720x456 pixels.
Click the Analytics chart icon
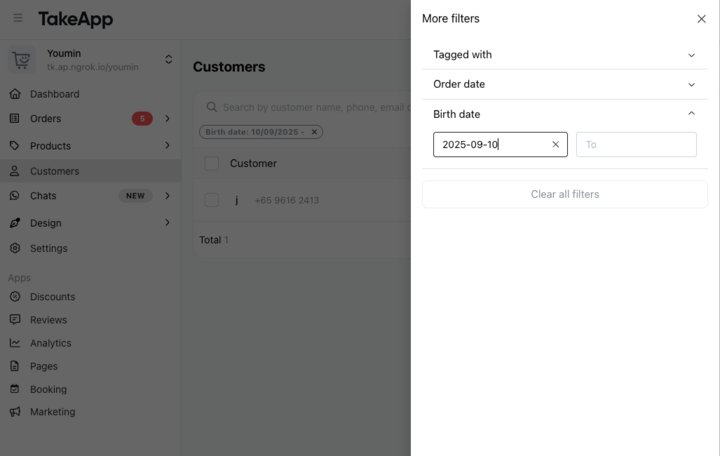point(15,343)
